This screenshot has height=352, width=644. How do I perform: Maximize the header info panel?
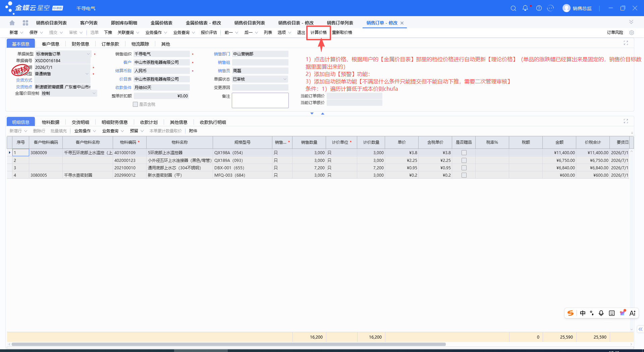[x=626, y=43]
